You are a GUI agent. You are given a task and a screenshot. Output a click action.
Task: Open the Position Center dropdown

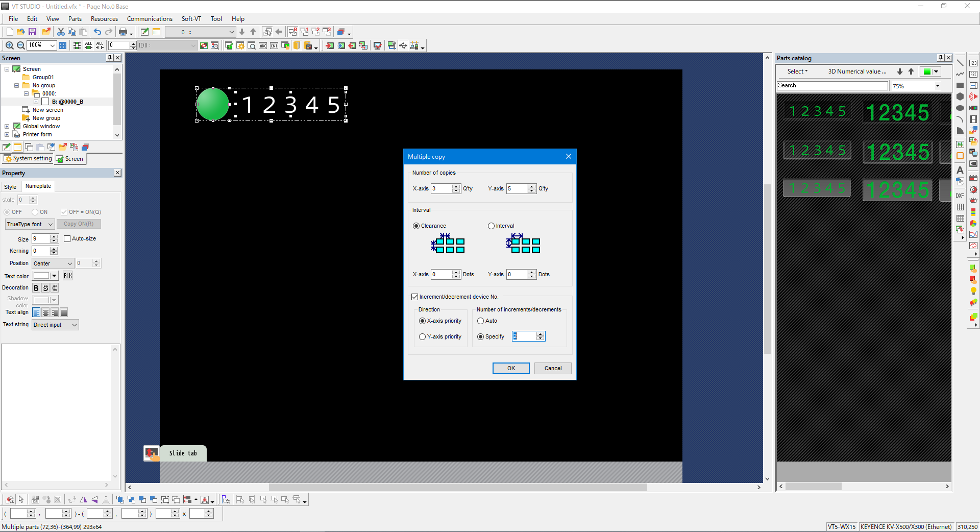coord(53,263)
